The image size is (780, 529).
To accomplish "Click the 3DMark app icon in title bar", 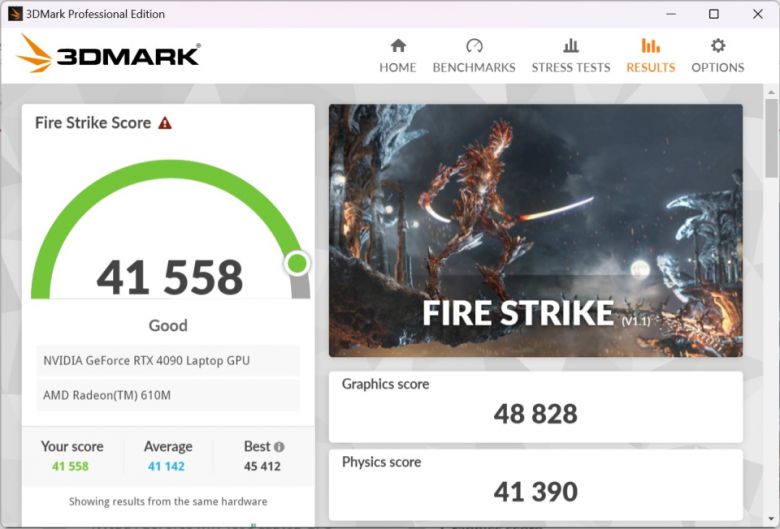I will (x=14, y=14).
